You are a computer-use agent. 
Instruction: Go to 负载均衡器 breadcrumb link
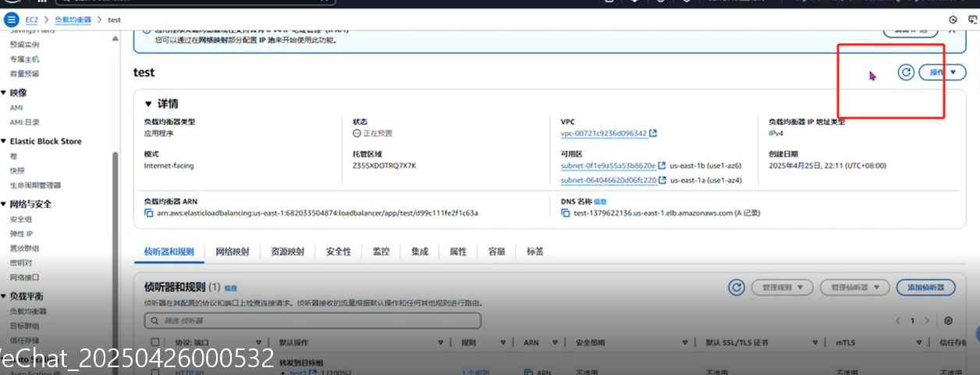pyautogui.click(x=73, y=19)
